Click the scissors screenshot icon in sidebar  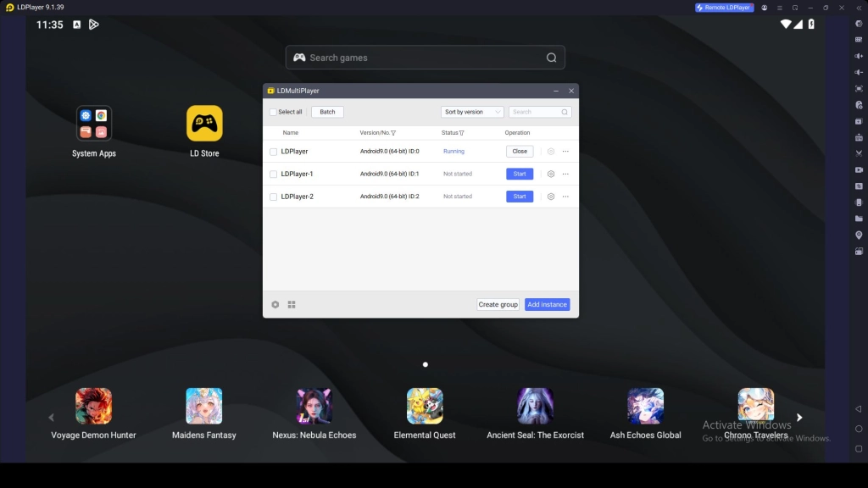pyautogui.click(x=859, y=153)
